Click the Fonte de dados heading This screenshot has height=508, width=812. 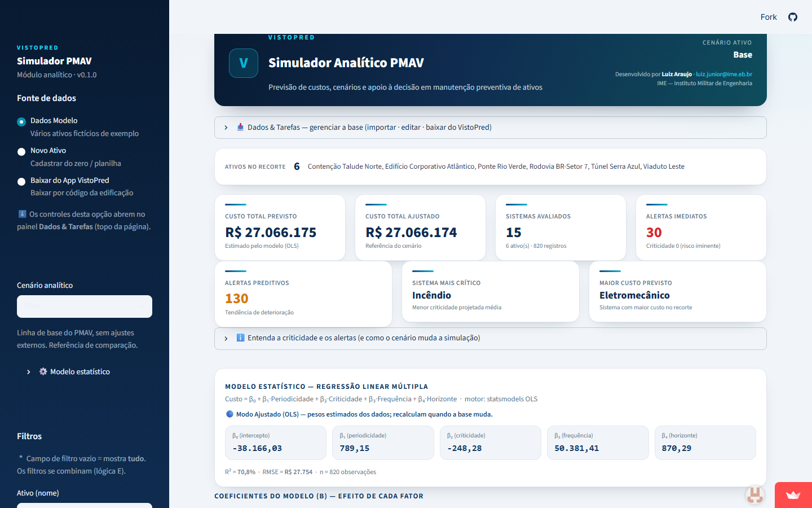point(46,98)
